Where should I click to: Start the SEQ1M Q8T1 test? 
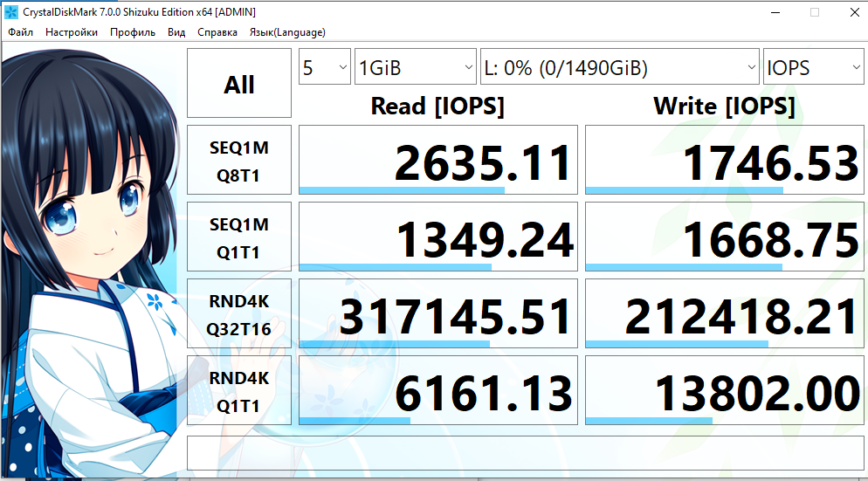click(239, 160)
